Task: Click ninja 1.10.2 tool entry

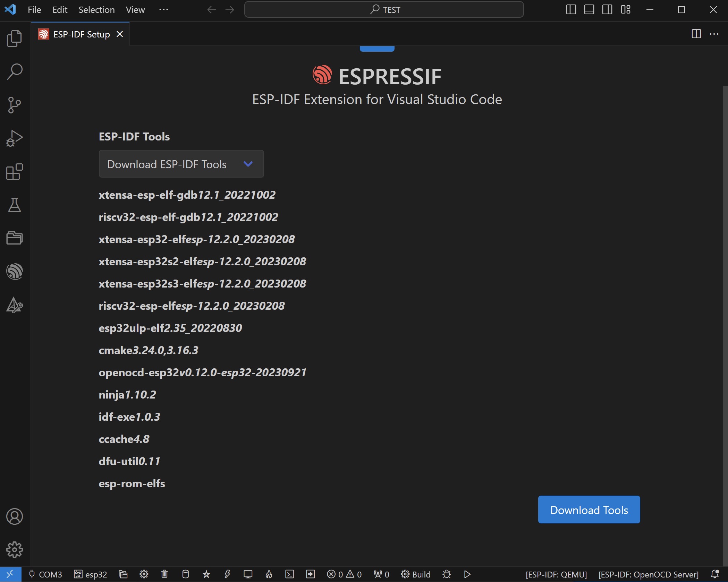Action: 127,395
